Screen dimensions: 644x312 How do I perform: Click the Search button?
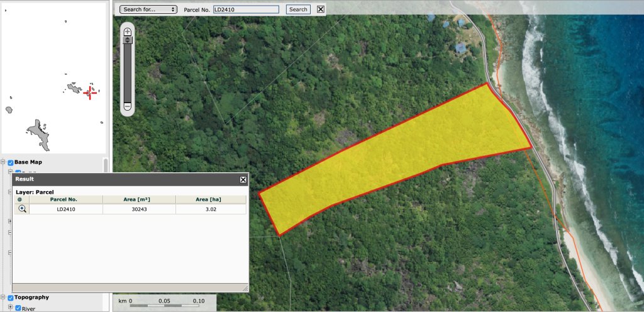pos(298,9)
